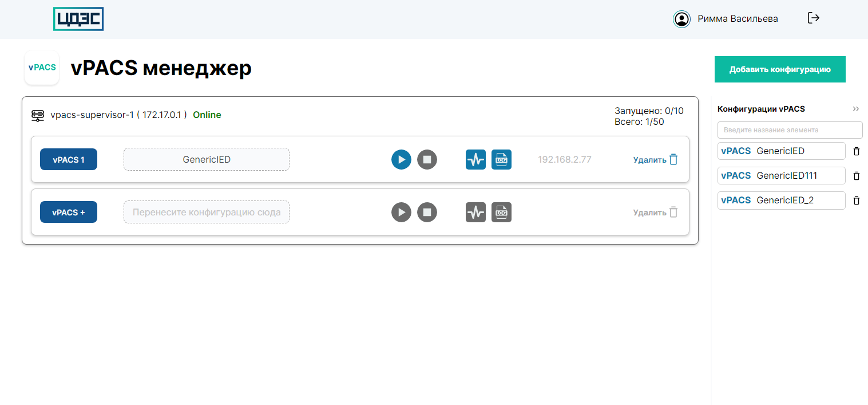Click the grayed stop button in vPACS + row

(x=427, y=212)
